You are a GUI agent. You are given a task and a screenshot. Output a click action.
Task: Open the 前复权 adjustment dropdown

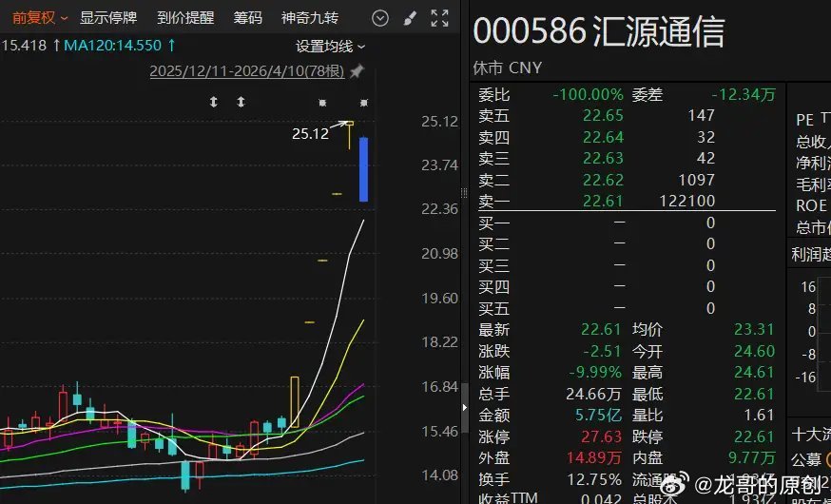coord(39,18)
